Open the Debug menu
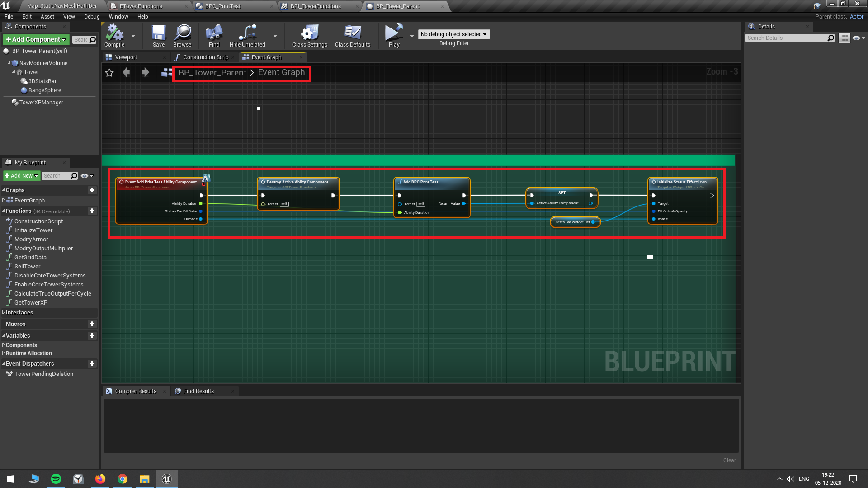Image resolution: width=868 pixels, height=488 pixels. click(x=92, y=17)
